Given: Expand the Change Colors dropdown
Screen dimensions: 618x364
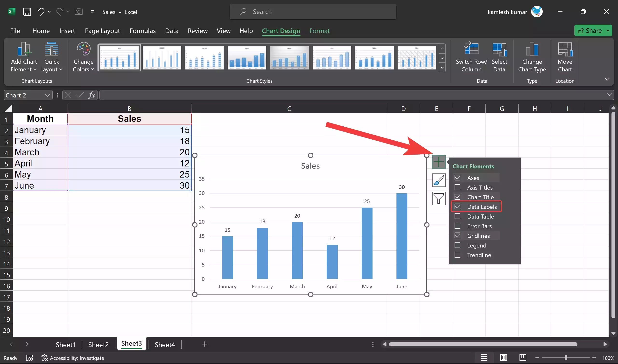Looking at the screenshot, I should pyautogui.click(x=83, y=57).
